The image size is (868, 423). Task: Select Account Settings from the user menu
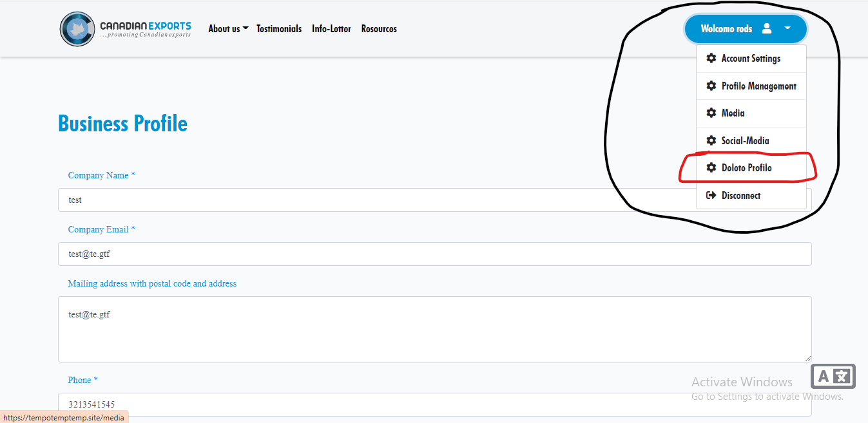click(751, 59)
